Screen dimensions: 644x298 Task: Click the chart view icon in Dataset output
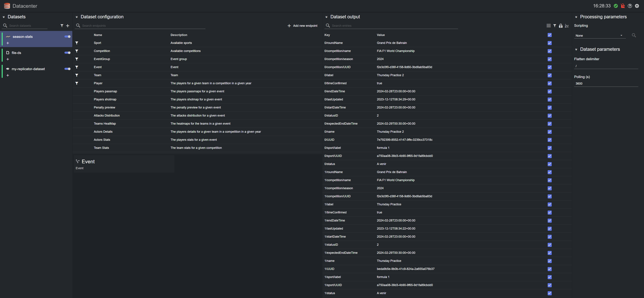[x=567, y=26]
